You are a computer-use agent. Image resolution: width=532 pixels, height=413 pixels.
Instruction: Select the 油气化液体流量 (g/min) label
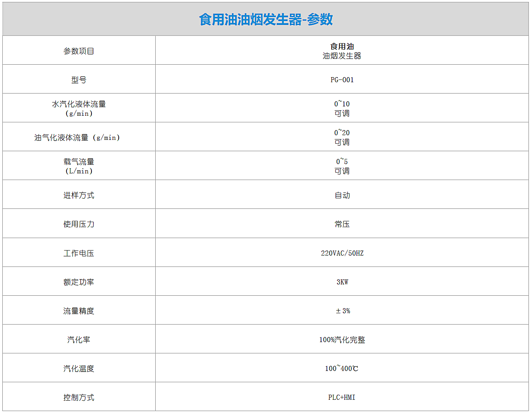click(x=77, y=138)
